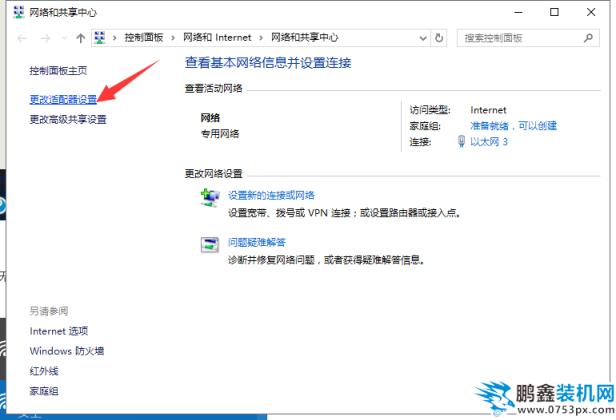The image size is (616, 420).
Task: Click 设置新的连接或网络 link
Action: (271, 195)
